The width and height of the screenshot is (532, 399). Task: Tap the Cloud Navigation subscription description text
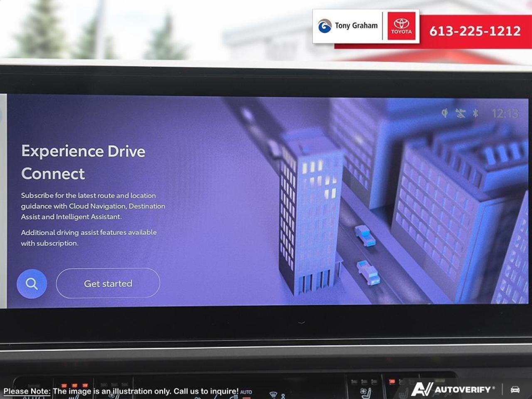point(93,206)
